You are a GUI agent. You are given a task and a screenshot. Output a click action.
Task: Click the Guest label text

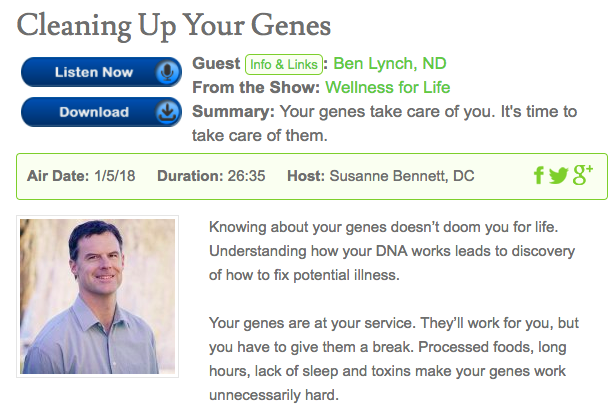[216, 64]
